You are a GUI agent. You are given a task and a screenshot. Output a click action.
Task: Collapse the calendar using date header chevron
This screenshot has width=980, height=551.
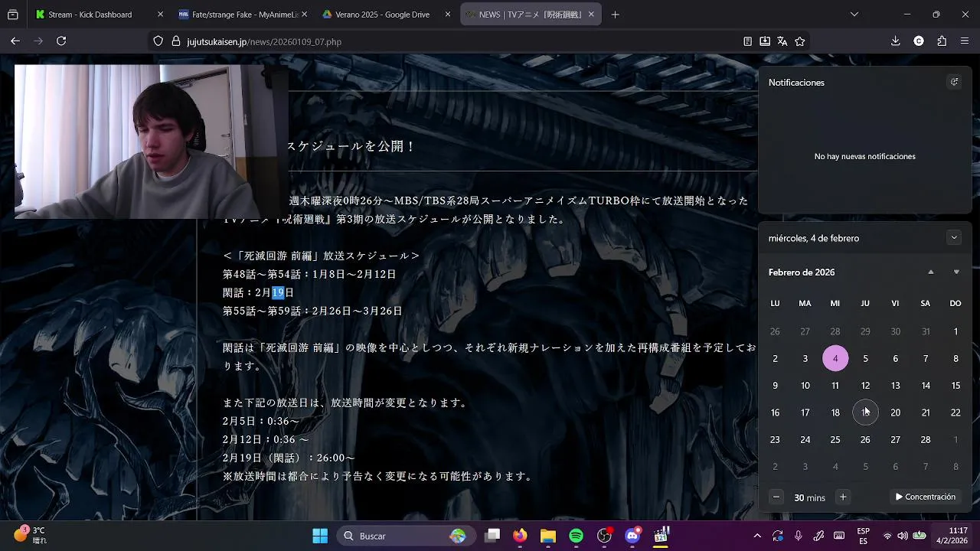tap(954, 238)
